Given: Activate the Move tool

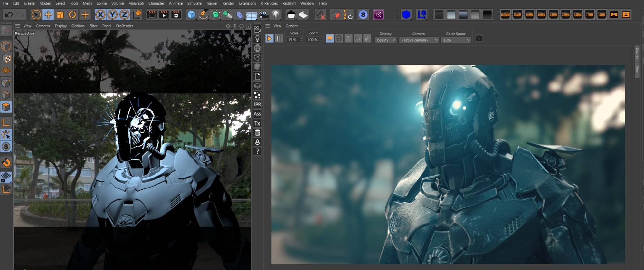Looking at the screenshot, I should point(48,14).
